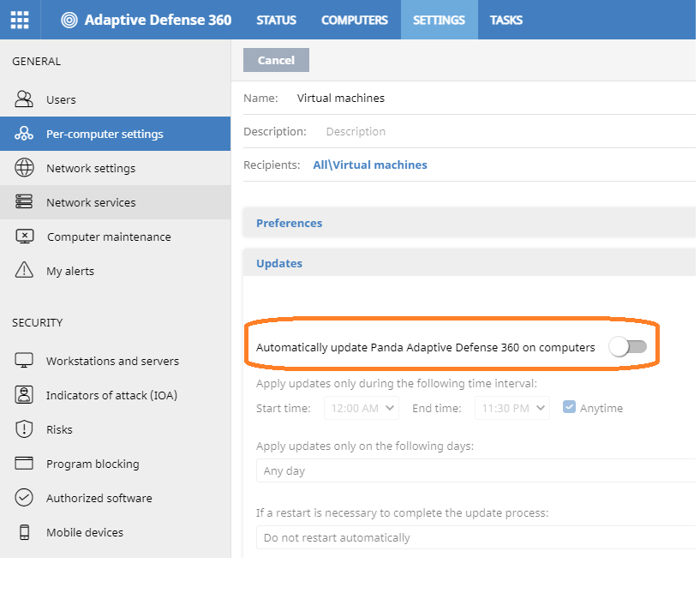Screen dimensions: 700x599
Task: Click the Cancel button
Action: click(x=277, y=60)
